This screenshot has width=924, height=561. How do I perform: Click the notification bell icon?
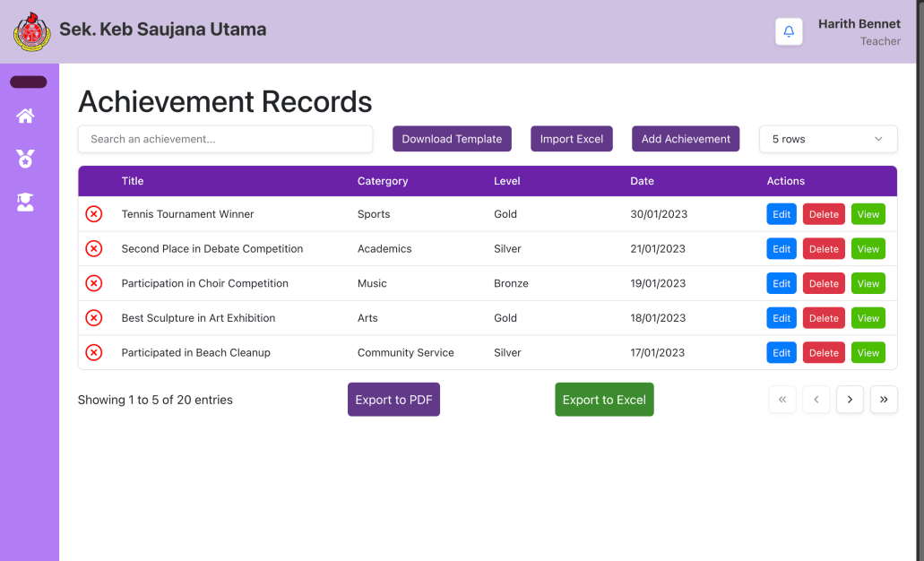coord(789,31)
